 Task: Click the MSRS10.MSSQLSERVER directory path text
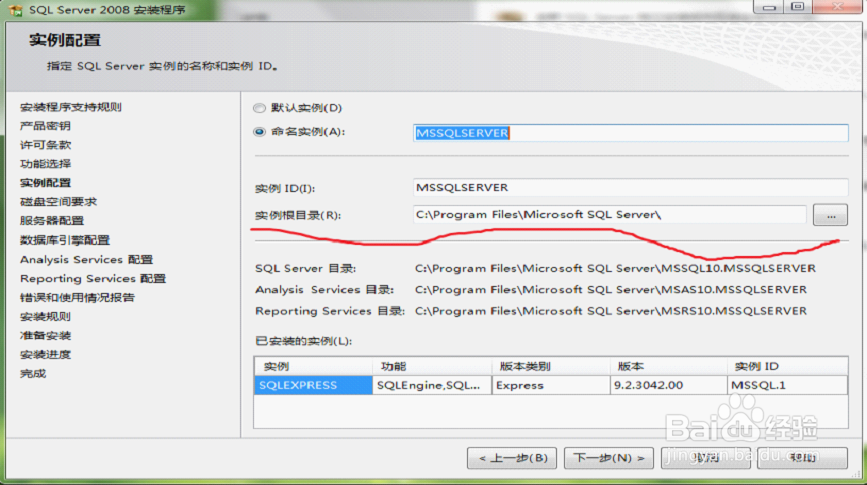611,311
